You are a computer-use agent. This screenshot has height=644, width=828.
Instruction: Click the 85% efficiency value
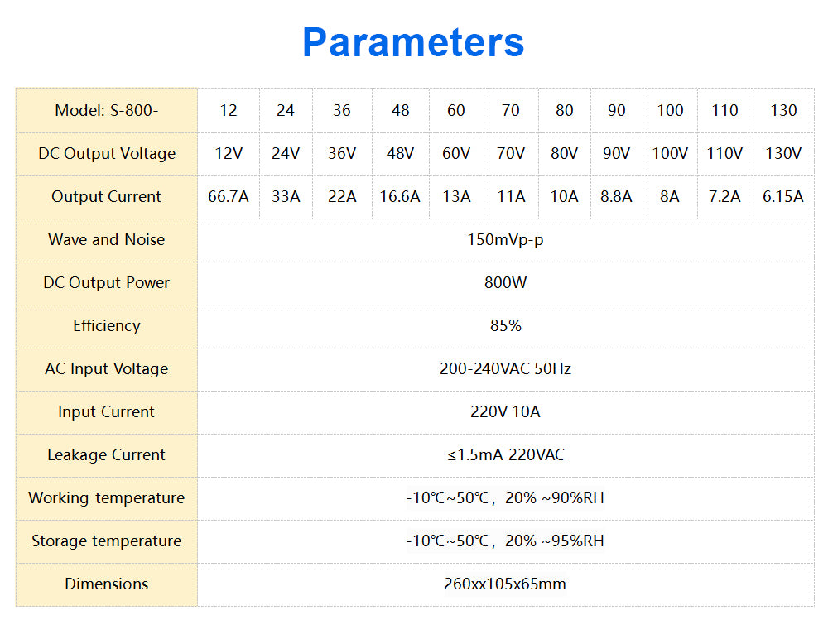pyautogui.click(x=505, y=325)
